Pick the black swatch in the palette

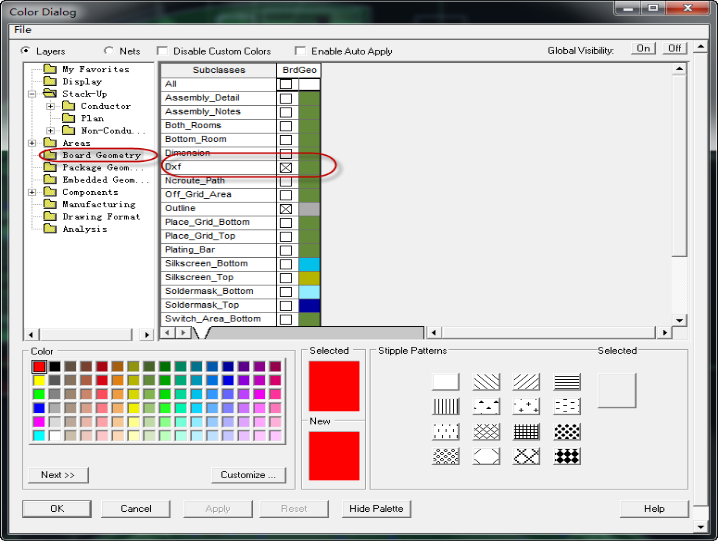tap(55, 366)
